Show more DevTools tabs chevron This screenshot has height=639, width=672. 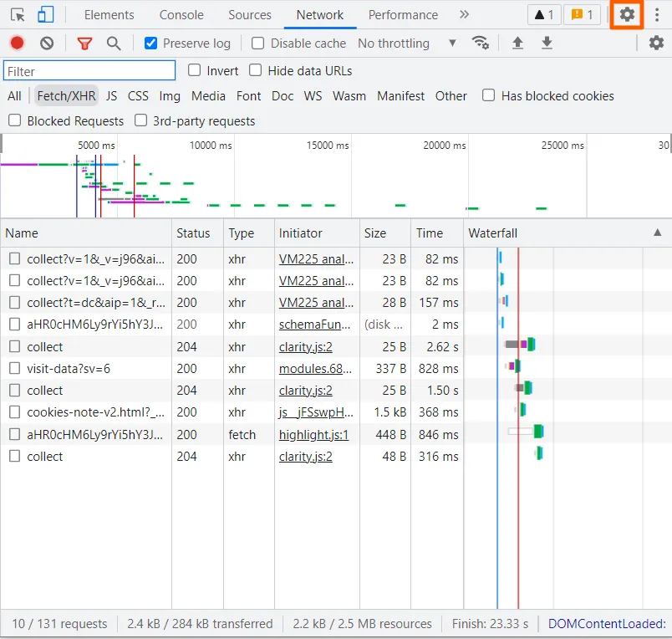point(464,14)
